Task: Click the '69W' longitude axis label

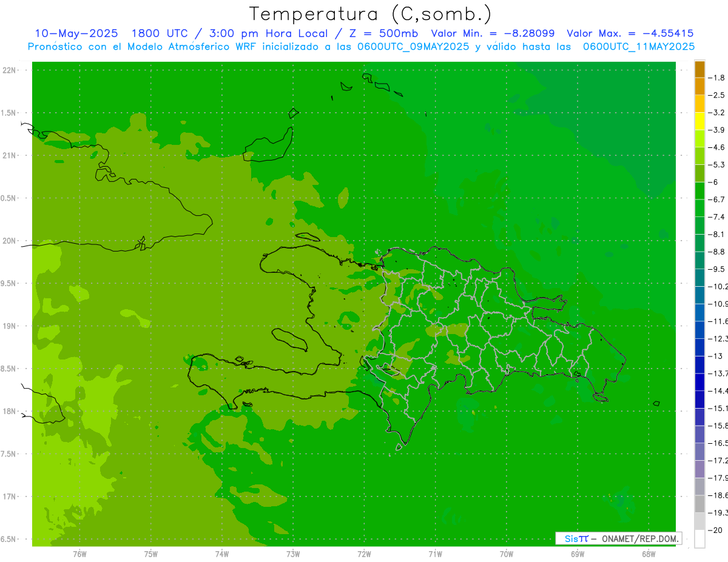Action: pyautogui.click(x=577, y=554)
